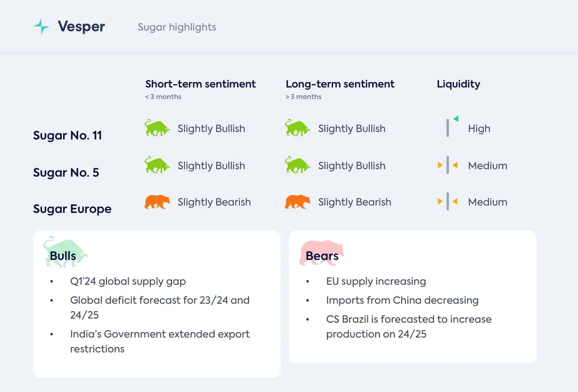Click Sugar No. 11 long-term bull icon

(297, 128)
